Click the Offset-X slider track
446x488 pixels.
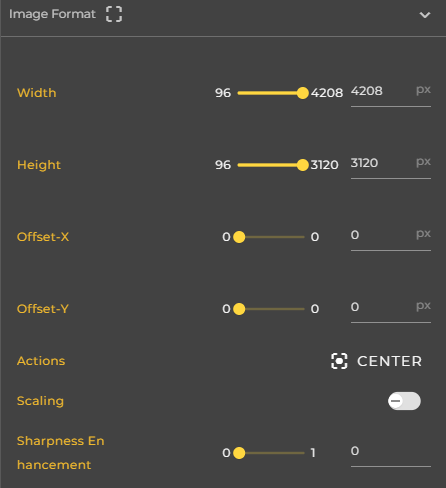pyautogui.click(x=271, y=237)
